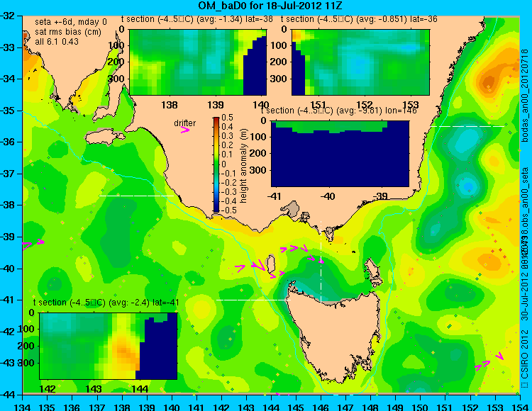Click the 0.5 tick on the colorbar
The height and width of the screenshot is (411, 532).
point(227,118)
